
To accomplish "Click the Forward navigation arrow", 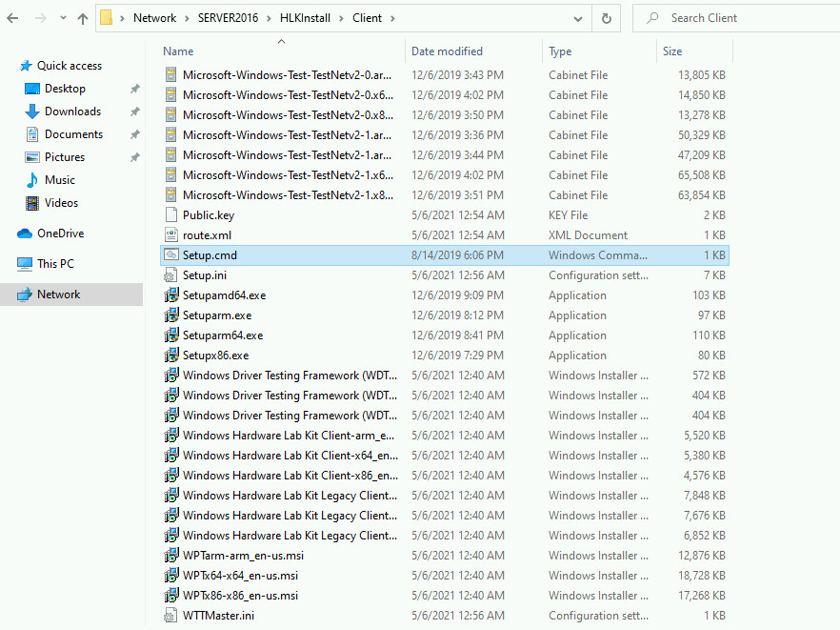I will pos(40,18).
